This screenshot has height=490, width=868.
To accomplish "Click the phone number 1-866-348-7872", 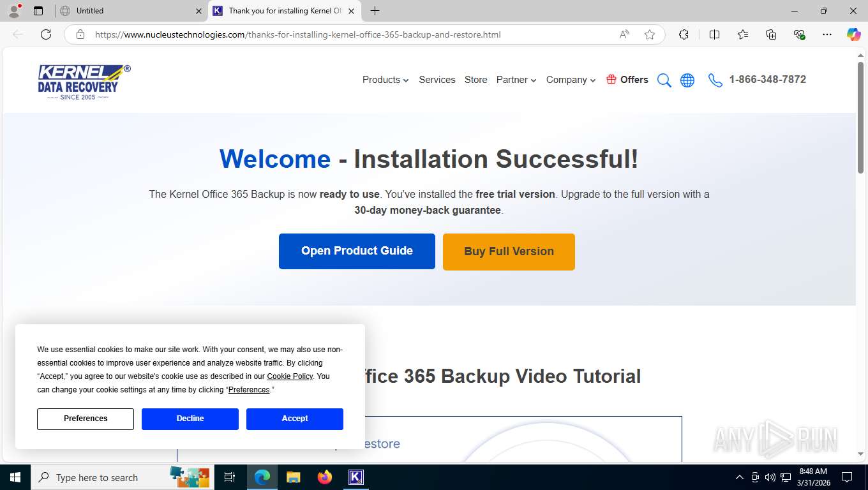I will pyautogui.click(x=767, y=80).
